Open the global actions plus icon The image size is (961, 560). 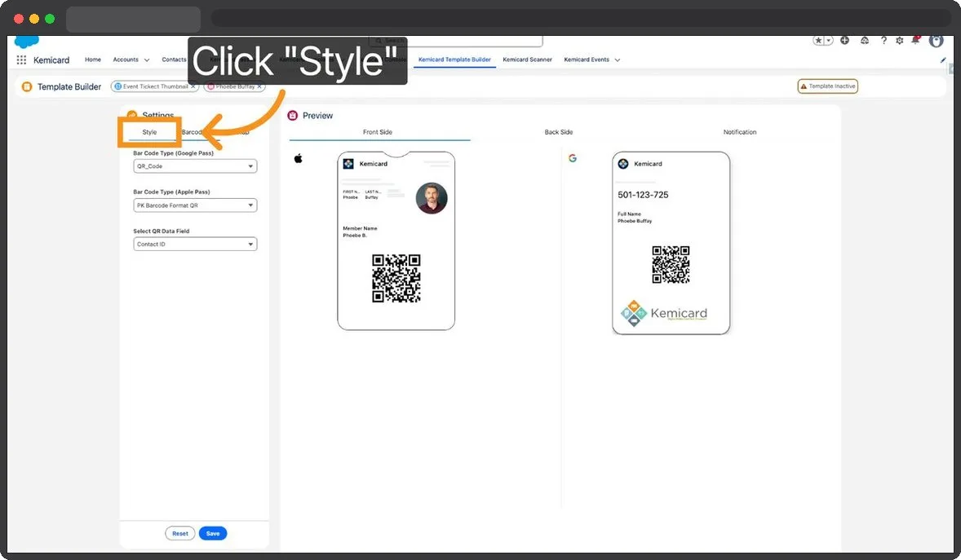844,41
